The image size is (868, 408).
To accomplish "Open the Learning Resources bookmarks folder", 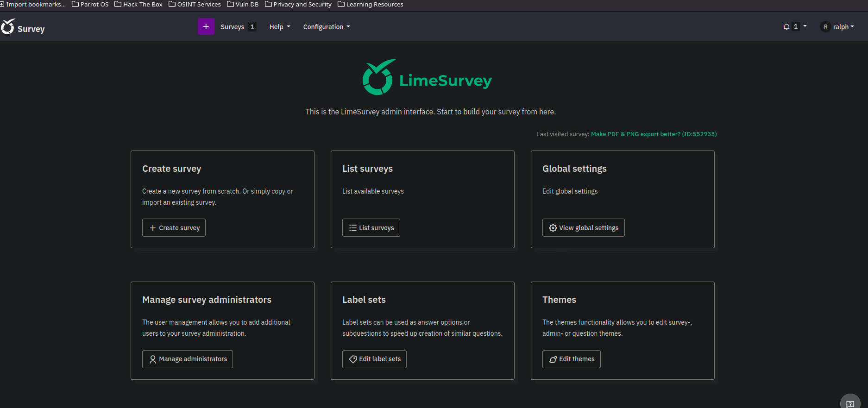I will 371,4.
